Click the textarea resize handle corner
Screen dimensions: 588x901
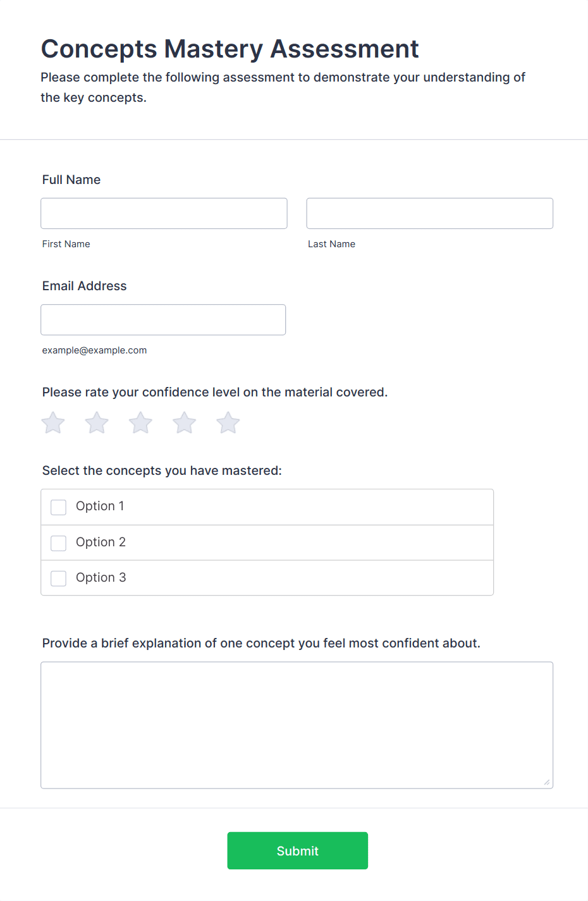pyautogui.click(x=547, y=782)
